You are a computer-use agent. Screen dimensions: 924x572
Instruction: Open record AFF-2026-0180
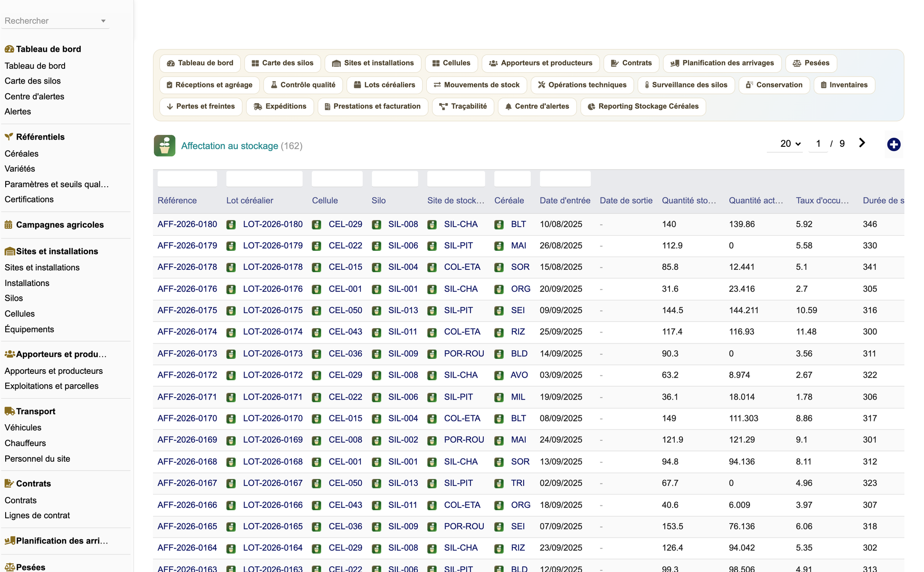[x=187, y=224]
